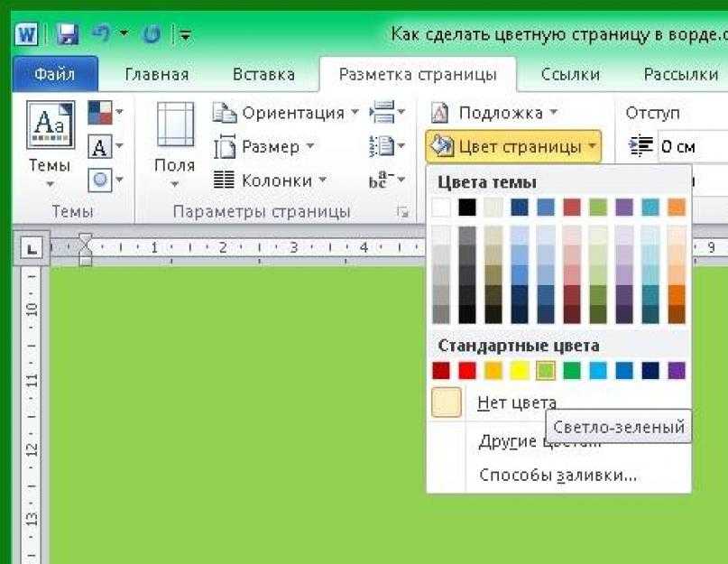Viewport: 728px width, 564px height.
Task: Click the left indent icon beside 0 см
Action: (x=640, y=146)
